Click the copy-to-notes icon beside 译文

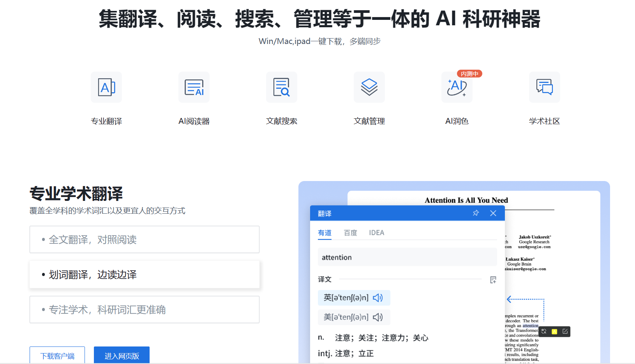pos(493,280)
